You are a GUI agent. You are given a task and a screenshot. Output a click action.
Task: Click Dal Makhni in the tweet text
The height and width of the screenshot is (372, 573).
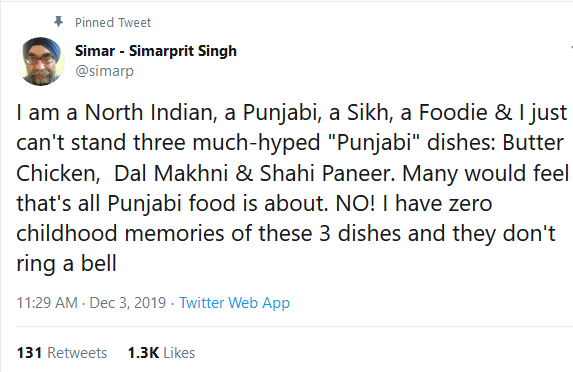(171, 173)
